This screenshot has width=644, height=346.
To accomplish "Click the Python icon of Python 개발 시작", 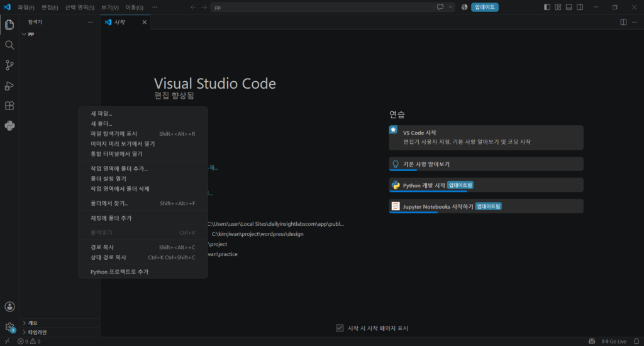I will coord(396,186).
